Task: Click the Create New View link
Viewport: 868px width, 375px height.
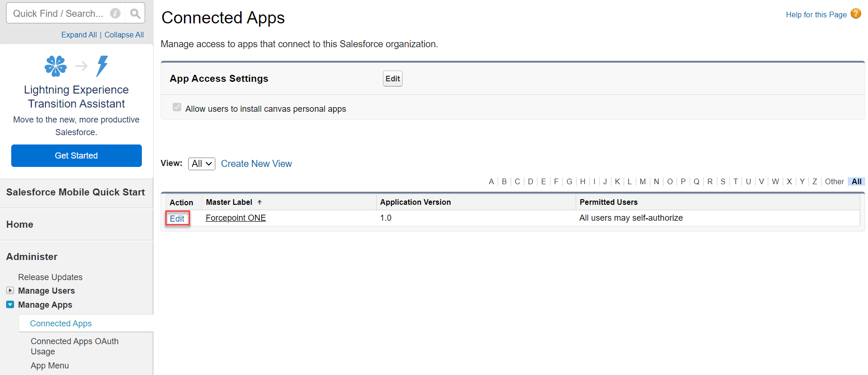Action: click(257, 164)
